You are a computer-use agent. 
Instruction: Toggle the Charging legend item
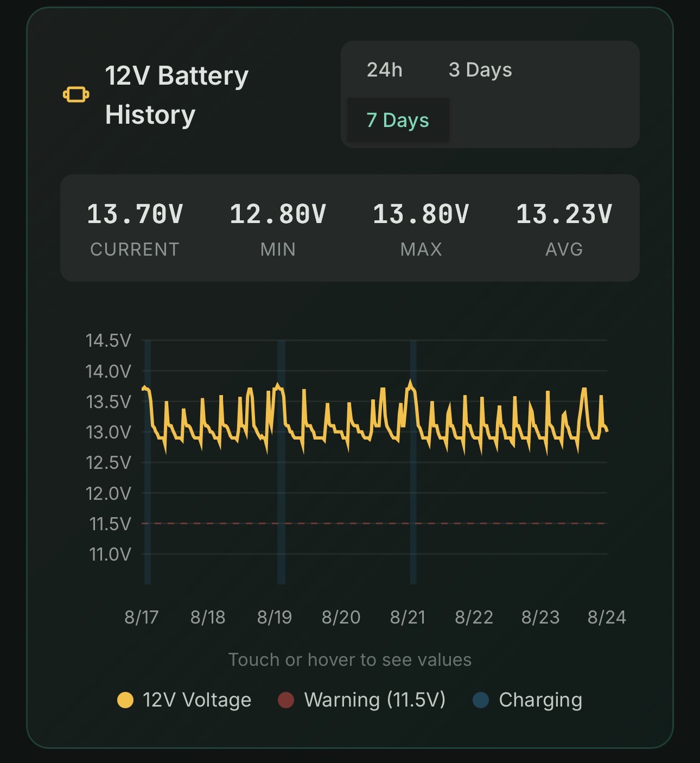pos(527,700)
